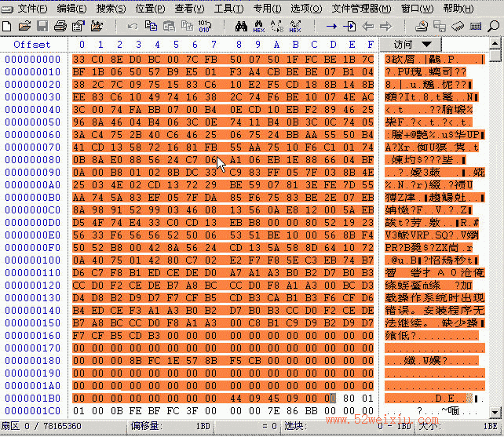Click the system menu icon left of 文件
The height and width of the screenshot is (437, 504).
[7, 9]
